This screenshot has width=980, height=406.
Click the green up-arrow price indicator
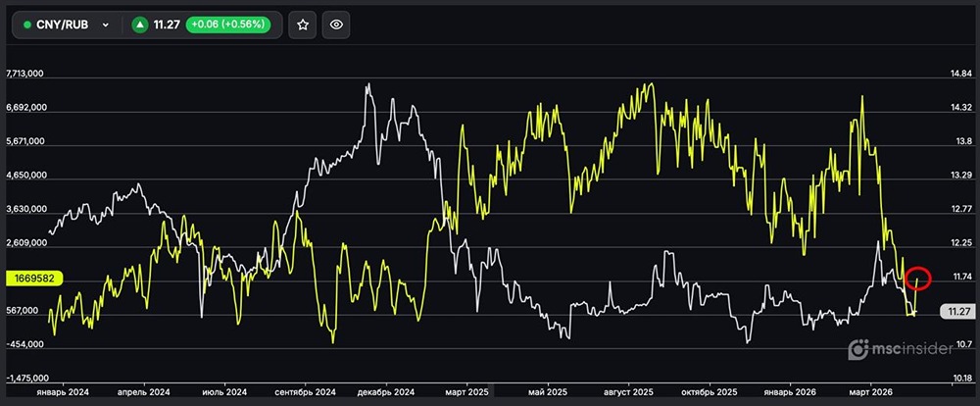pyautogui.click(x=140, y=25)
